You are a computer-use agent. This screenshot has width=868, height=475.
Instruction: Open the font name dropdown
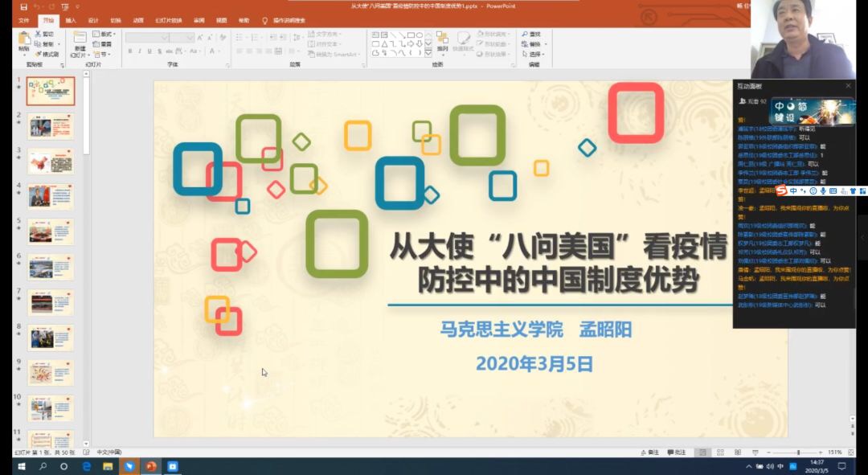pos(165,37)
